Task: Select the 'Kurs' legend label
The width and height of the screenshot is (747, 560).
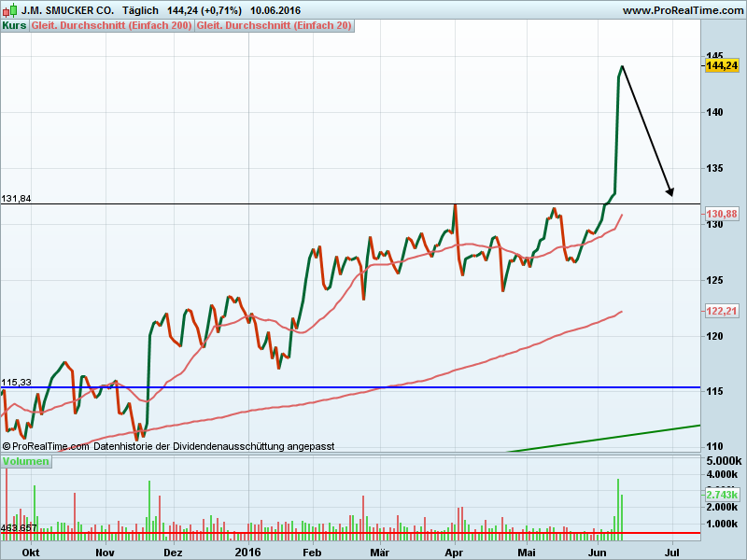Action: pos(14,26)
